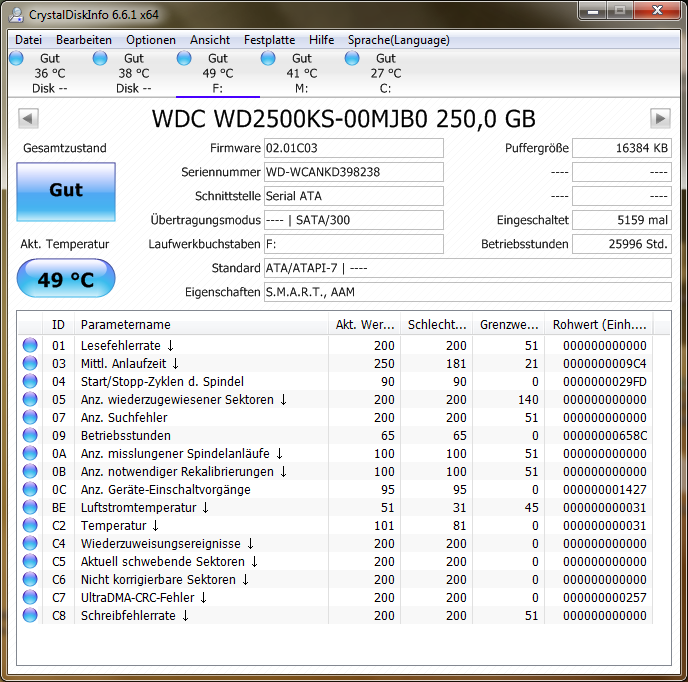The width and height of the screenshot is (688, 682).
Task: Click the disk title WDC WD2500KS-00MJB0
Action: (344, 118)
